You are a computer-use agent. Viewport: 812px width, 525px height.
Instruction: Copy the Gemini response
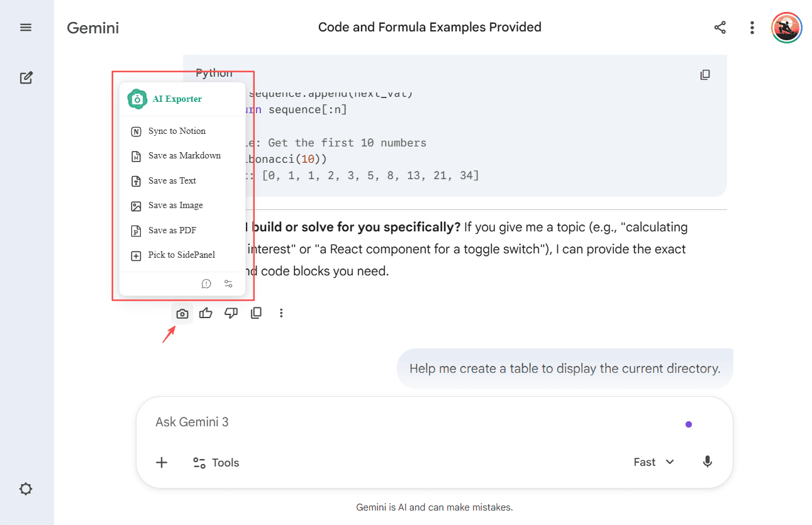[256, 312]
